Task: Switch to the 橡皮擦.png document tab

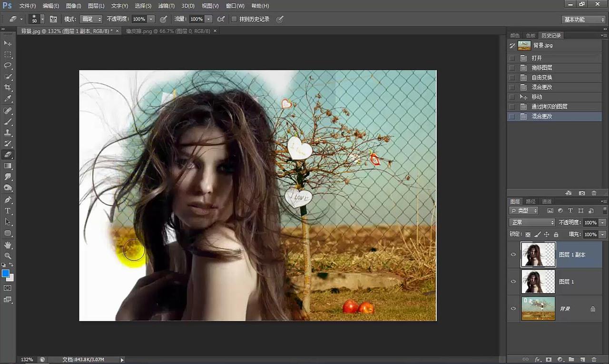Action: (x=168, y=31)
